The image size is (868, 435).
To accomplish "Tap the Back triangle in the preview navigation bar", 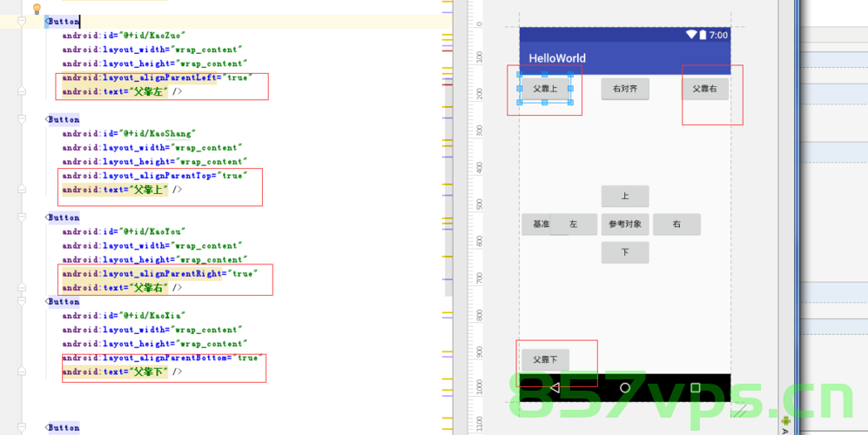I will [555, 387].
